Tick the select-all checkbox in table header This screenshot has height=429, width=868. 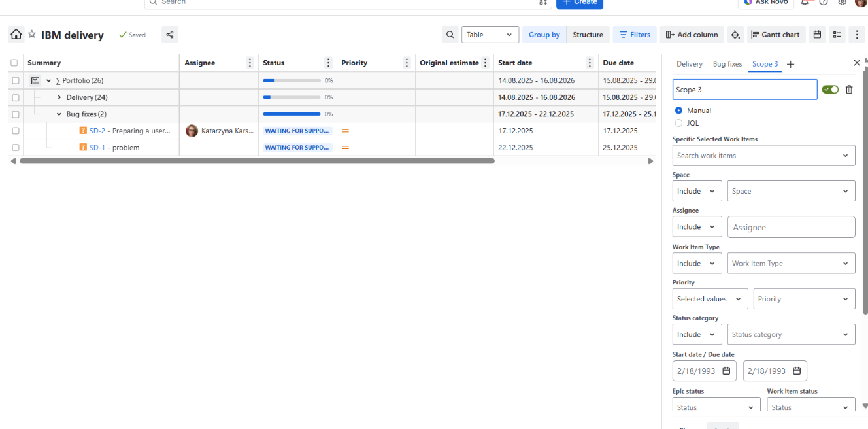tap(14, 63)
